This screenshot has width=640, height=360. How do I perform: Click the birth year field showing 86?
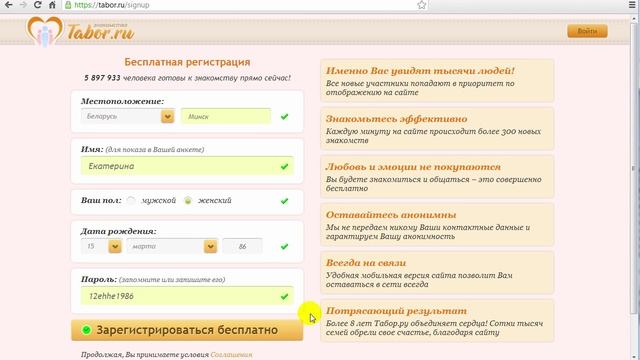coord(242,246)
